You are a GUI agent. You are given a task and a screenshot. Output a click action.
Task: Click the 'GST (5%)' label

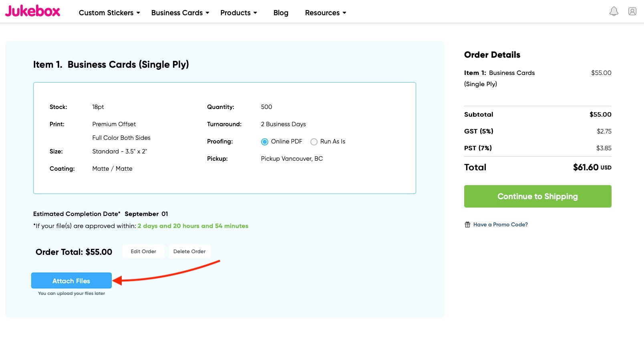(479, 131)
